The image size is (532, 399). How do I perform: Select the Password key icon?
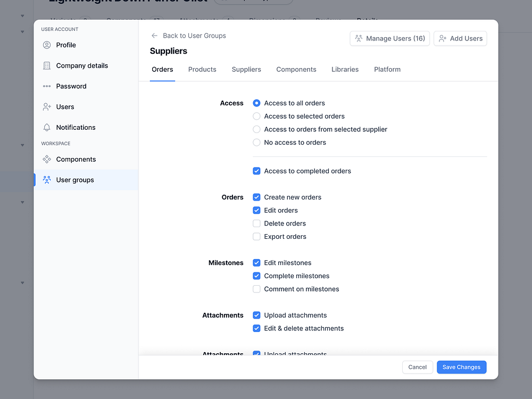(47, 86)
